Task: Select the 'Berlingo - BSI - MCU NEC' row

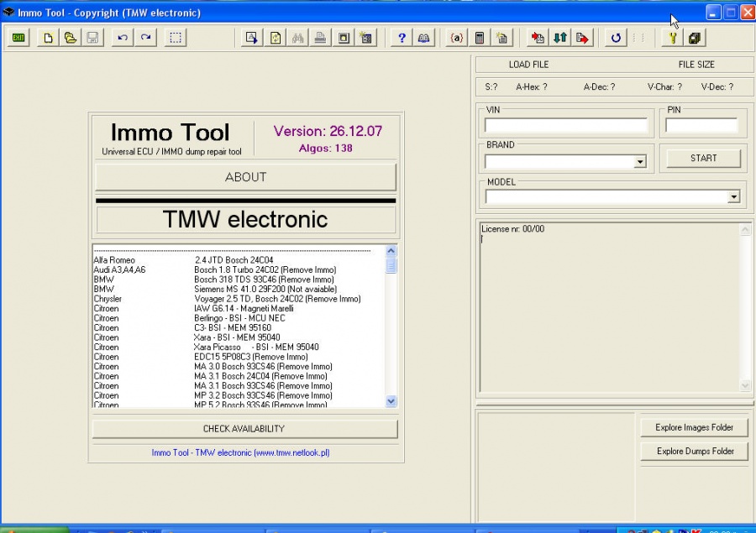Action: (239, 318)
